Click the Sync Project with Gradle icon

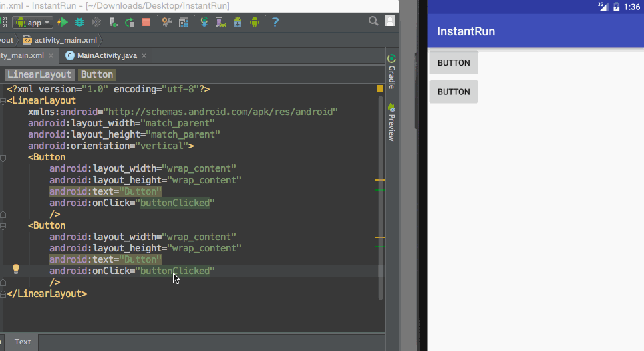[x=204, y=22]
